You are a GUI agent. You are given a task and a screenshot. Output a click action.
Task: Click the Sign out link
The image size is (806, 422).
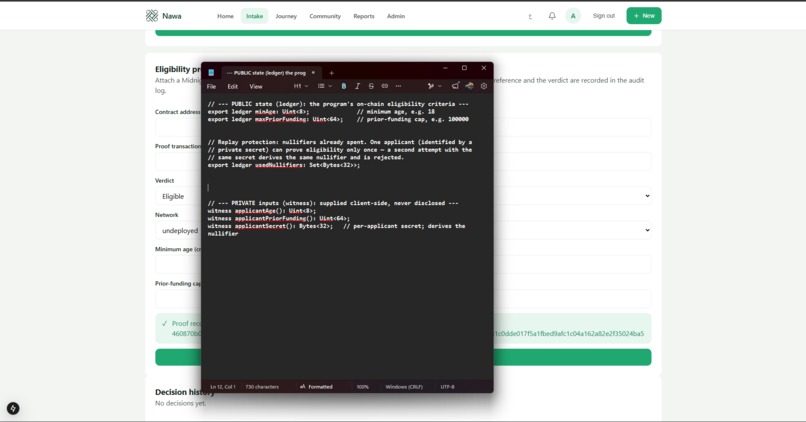coord(603,16)
